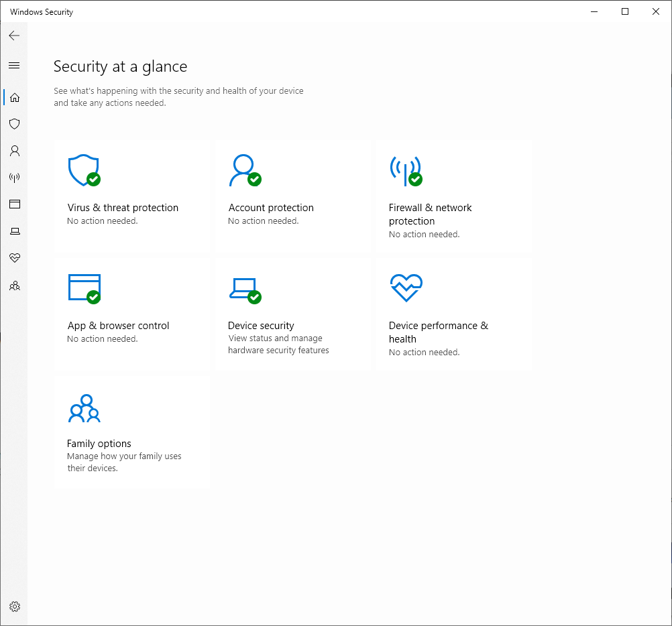This screenshot has height=626, width=672.
Task: Open Device security laptop sidebar icon
Action: (x=15, y=231)
